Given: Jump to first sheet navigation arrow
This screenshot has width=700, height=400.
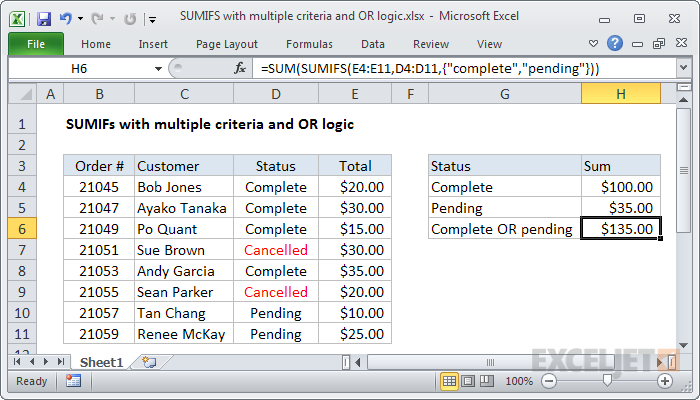Looking at the screenshot, I should pos(15,362).
